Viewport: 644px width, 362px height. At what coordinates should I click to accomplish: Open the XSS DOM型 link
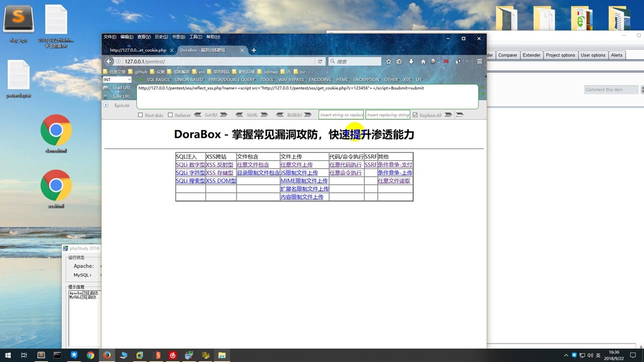click(221, 181)
